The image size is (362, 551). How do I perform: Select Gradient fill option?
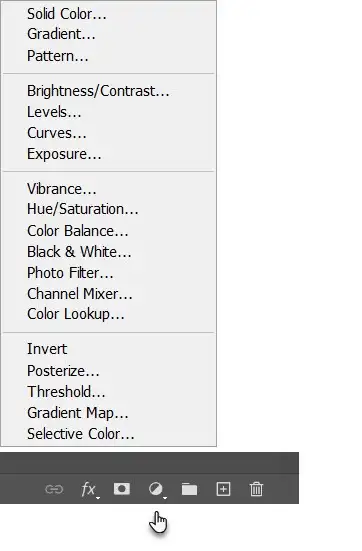tap(61, 34)
